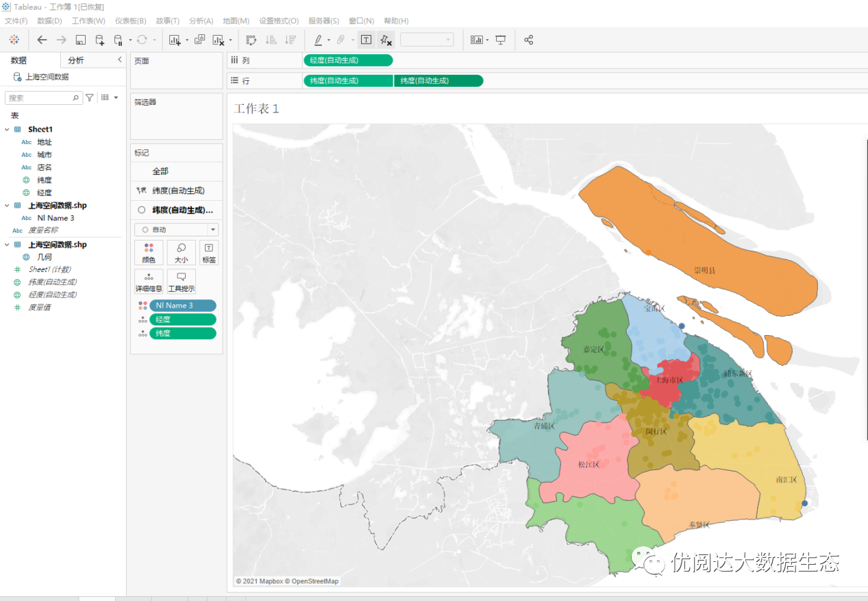Open dropdown arrow beside clear sheet icon

pyautogui.click(x=230, y=40)
